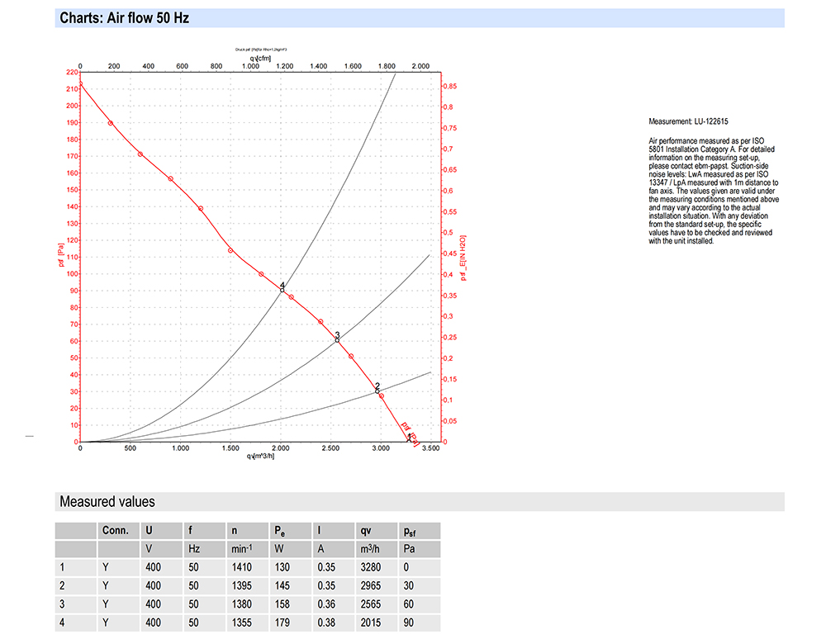Click the 3280 airflow value in row 1

(x=371, y=567)
